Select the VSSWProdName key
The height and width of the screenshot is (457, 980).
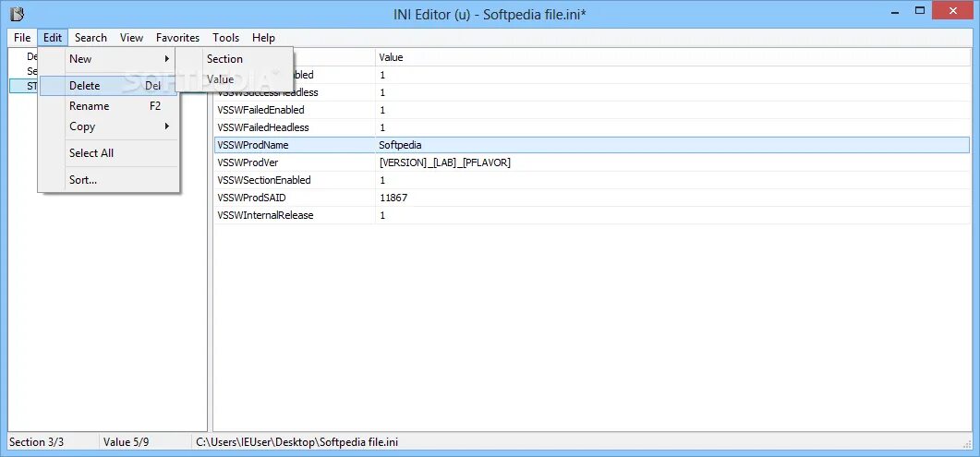(x=252, y=145)
